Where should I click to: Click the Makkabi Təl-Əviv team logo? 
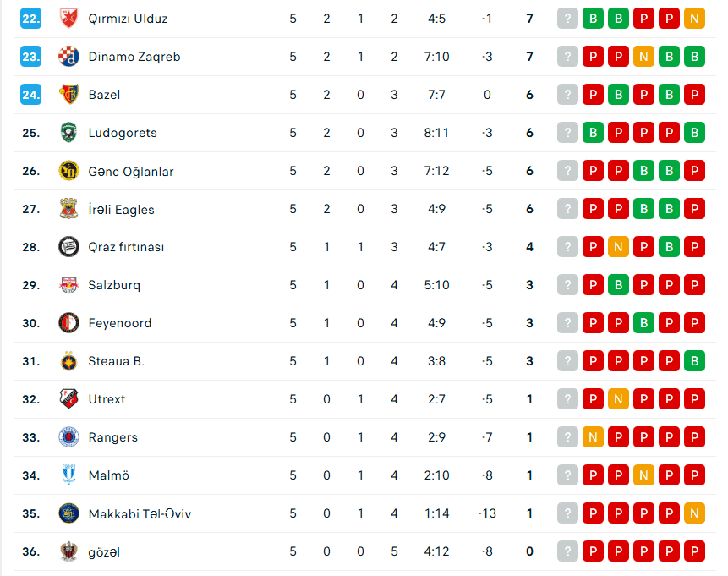68,513
